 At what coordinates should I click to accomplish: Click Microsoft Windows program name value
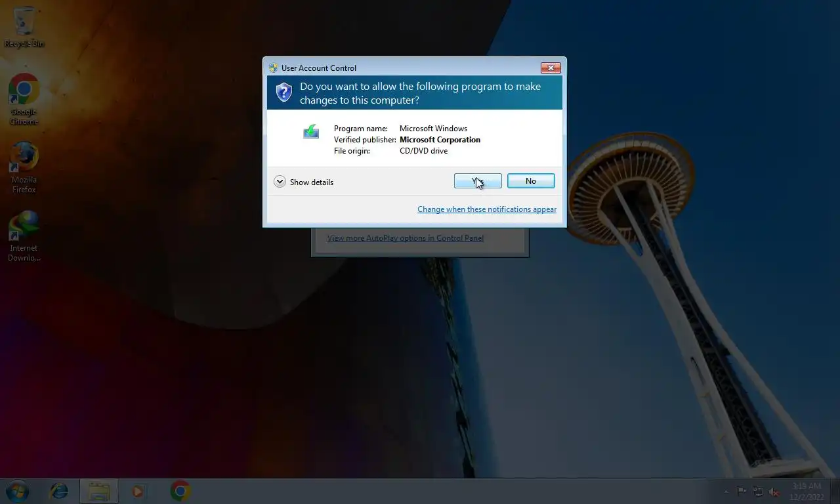pos(433,129)
